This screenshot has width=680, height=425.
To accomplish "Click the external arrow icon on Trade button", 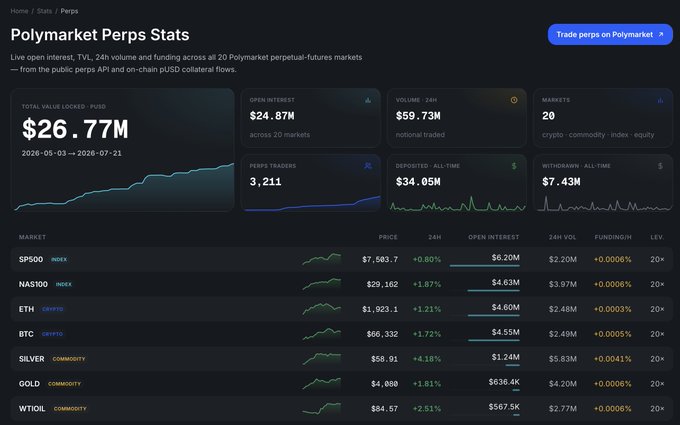I will 661,34.
